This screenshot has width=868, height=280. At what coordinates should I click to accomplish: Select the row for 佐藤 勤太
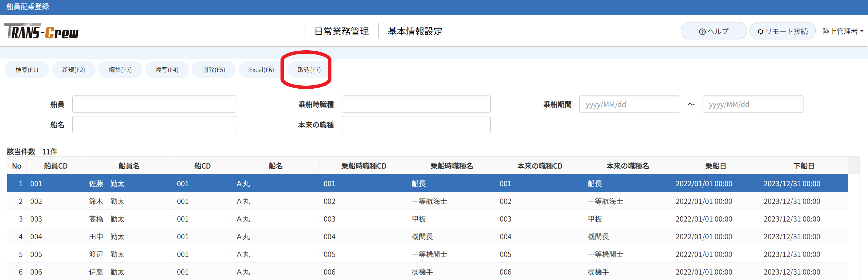point(428,183)
